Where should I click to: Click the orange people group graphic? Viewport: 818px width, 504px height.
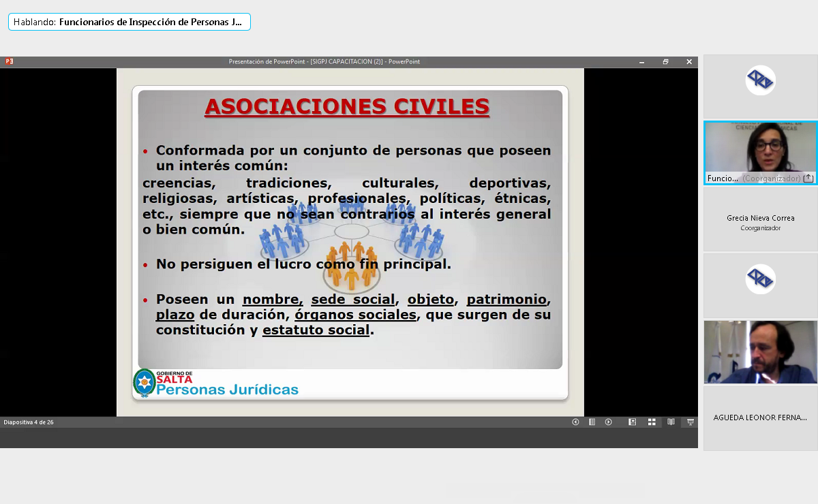(x=352, y=266)
